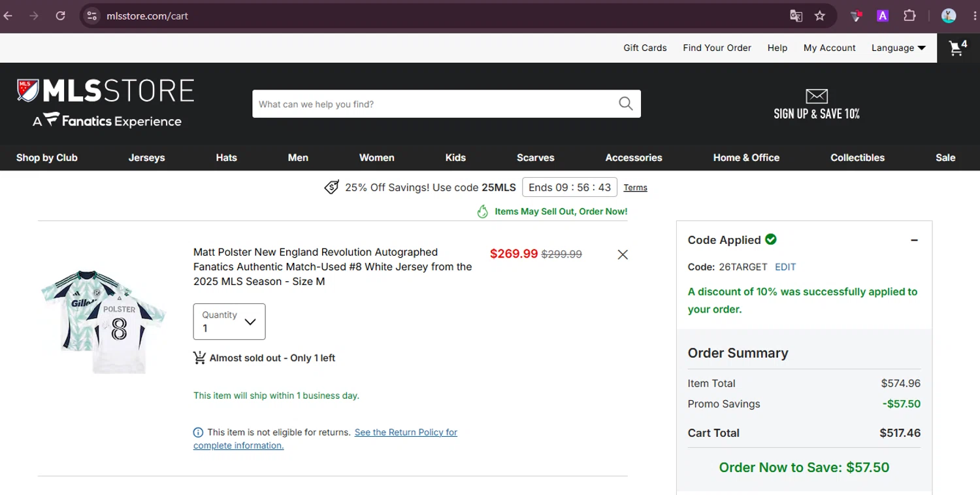Click the Cart Total $517.46 amount

point(900,433)
